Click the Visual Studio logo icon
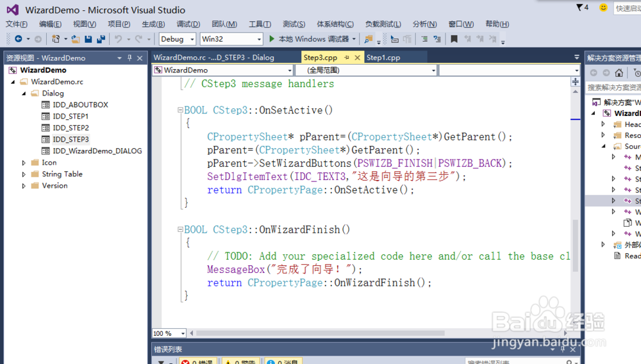Screen dimensions: 641x364 point(13,10)
